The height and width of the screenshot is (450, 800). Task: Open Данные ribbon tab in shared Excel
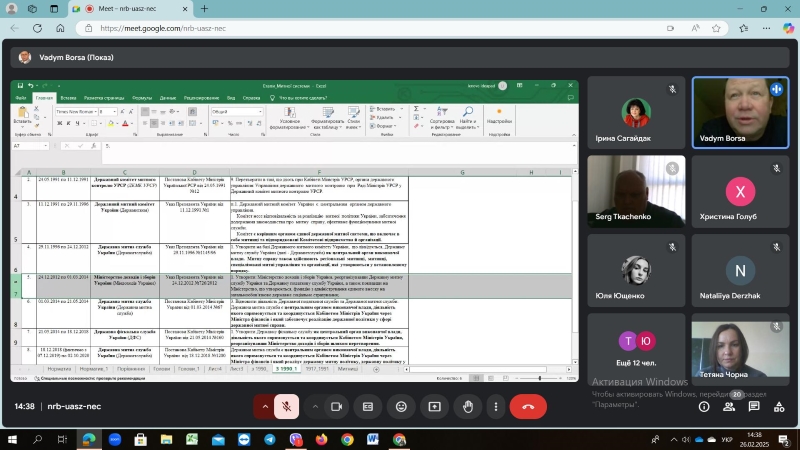(168, 97)
